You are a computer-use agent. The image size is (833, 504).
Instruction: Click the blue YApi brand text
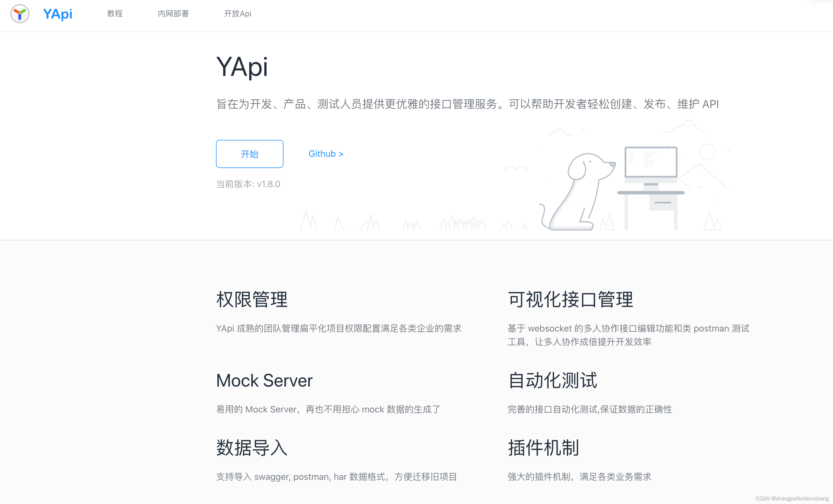(x=57, y=14)
